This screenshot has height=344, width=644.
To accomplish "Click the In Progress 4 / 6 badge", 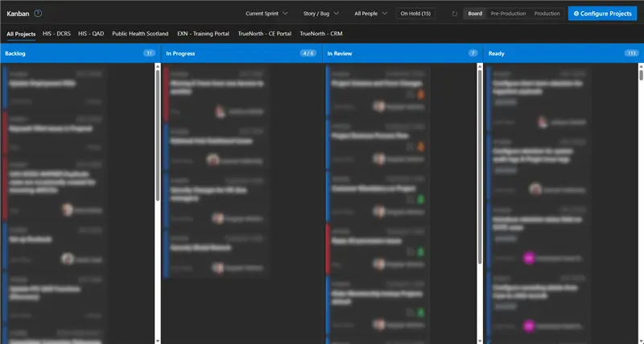I will point(308,53).
